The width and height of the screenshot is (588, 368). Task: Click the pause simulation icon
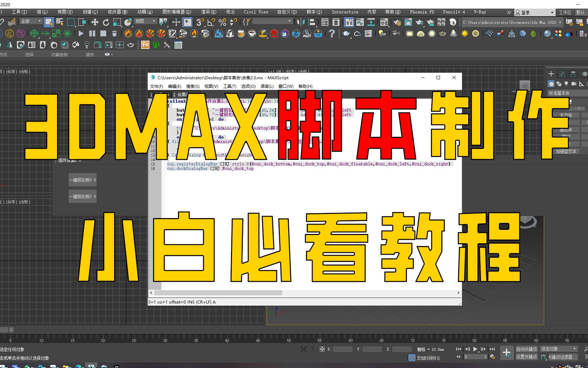[92, 33]
